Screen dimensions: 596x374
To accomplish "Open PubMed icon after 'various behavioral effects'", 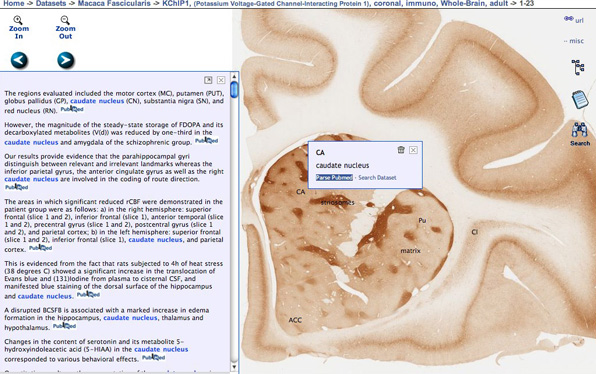I will 153,358.
